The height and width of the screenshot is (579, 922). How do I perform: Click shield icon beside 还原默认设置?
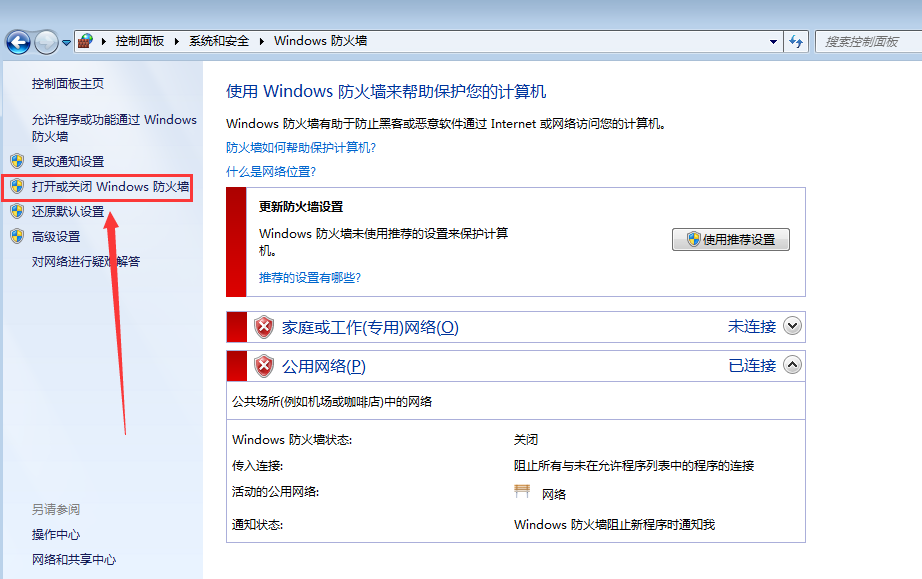(x=17, y=211)
